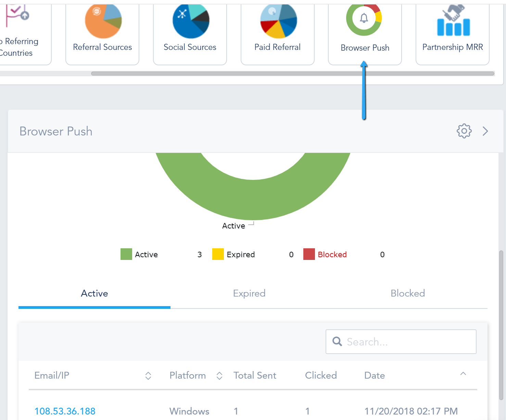Screen dimensions: 506x420
Task: Click the Active label under the donut chart
Action: click(x=233, y=226)
